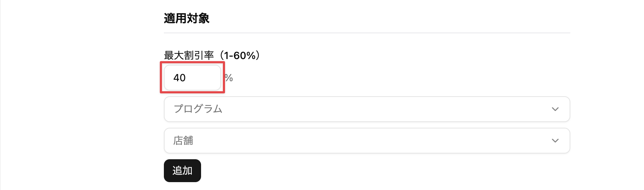Click the value 40 in the discount field
644x190 pixels.
(180, 78)
